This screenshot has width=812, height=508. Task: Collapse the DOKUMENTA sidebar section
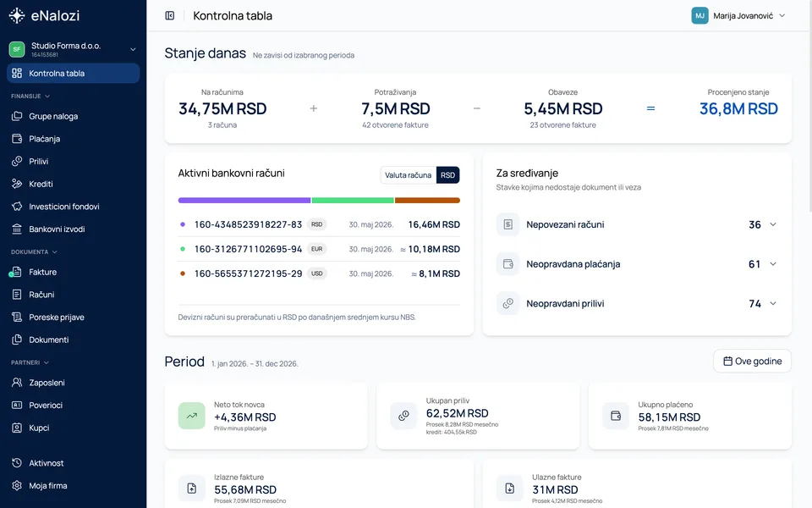(x=34, y=252)
